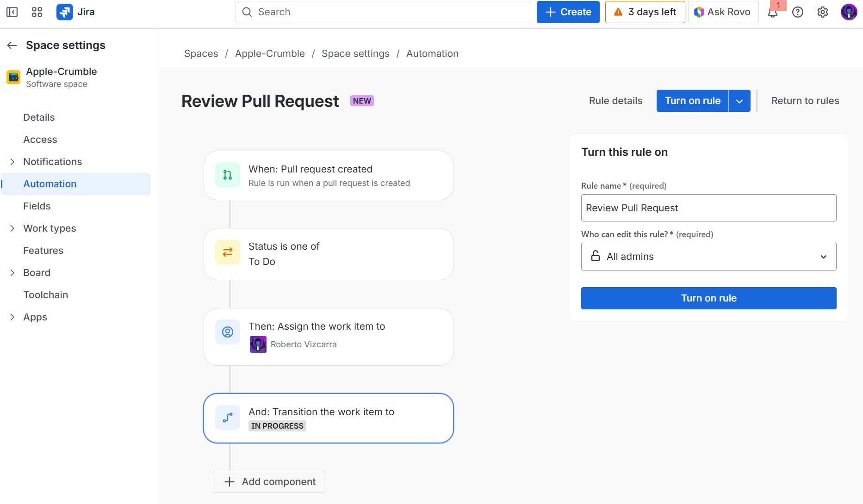Click the Jira logo icon
The image size is (863, 504).
click(x=64, y=12)
